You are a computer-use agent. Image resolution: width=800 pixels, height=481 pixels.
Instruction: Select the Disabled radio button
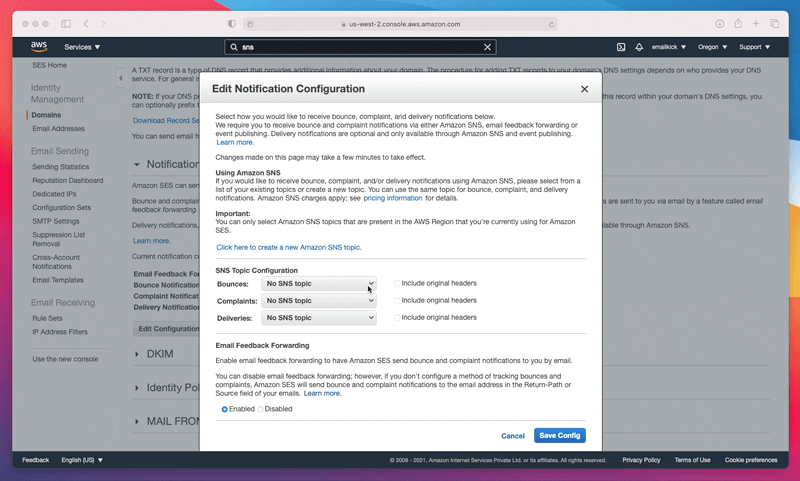tap(260, 409)
